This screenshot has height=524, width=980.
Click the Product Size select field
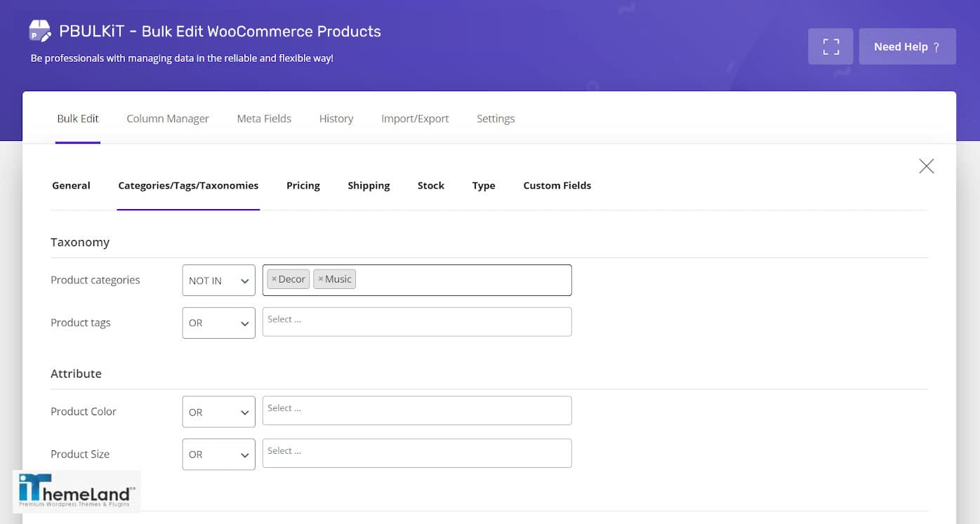pyautogui.click(x=417, y=454)
